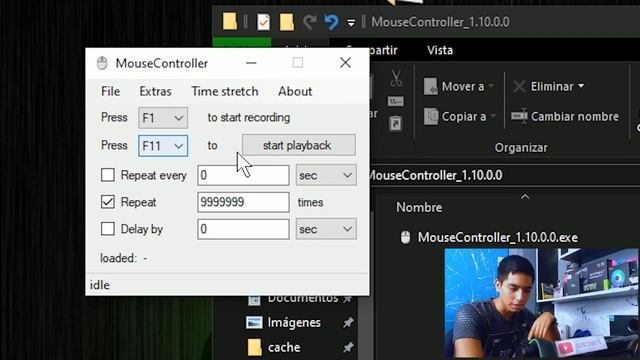Open the Repeat every sec unit dropdown
Viewport: 640px width, 360px height.
[326, 175]
